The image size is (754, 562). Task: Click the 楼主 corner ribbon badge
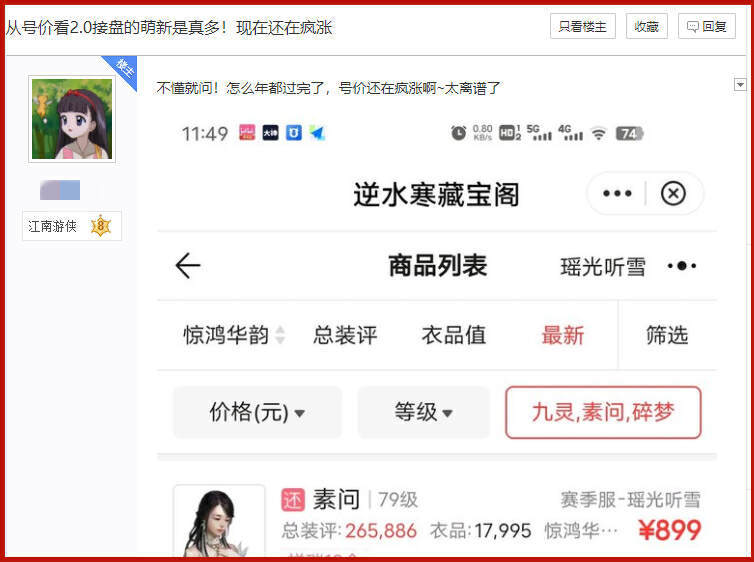(122, 70)
